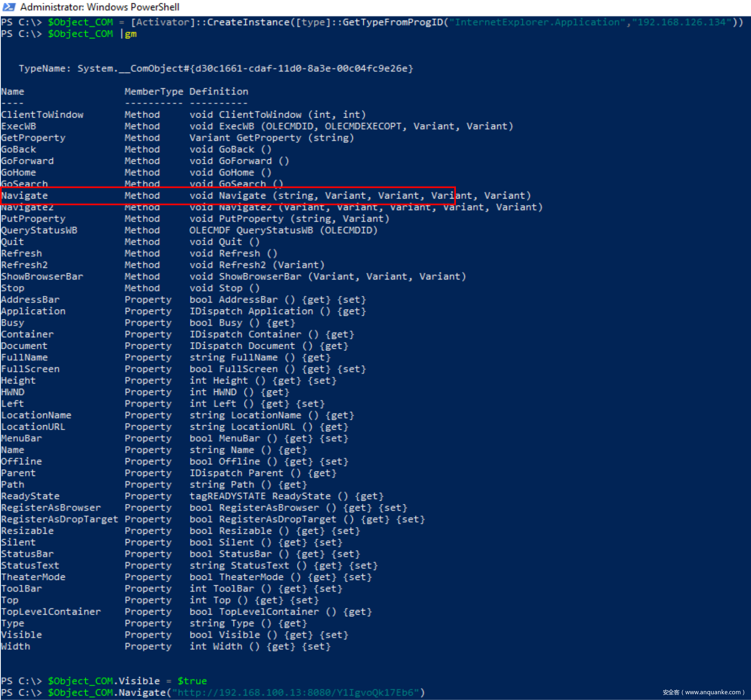Click the $true value in Visible command
This screenshot has height=700, width=751.
[192, 681]
